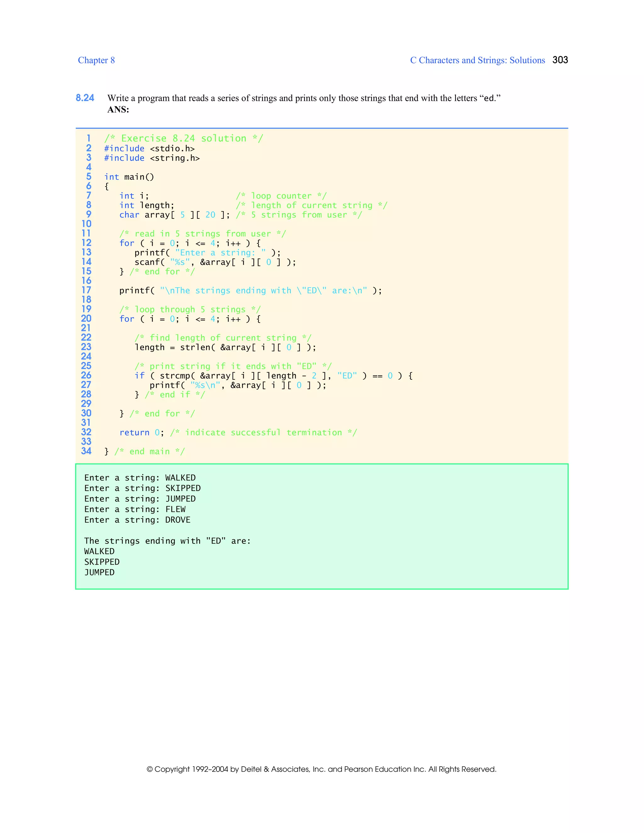Click the 'Chapter 8' header text
The height and width of the screenshot is (833, 644).
pos(96,60)
